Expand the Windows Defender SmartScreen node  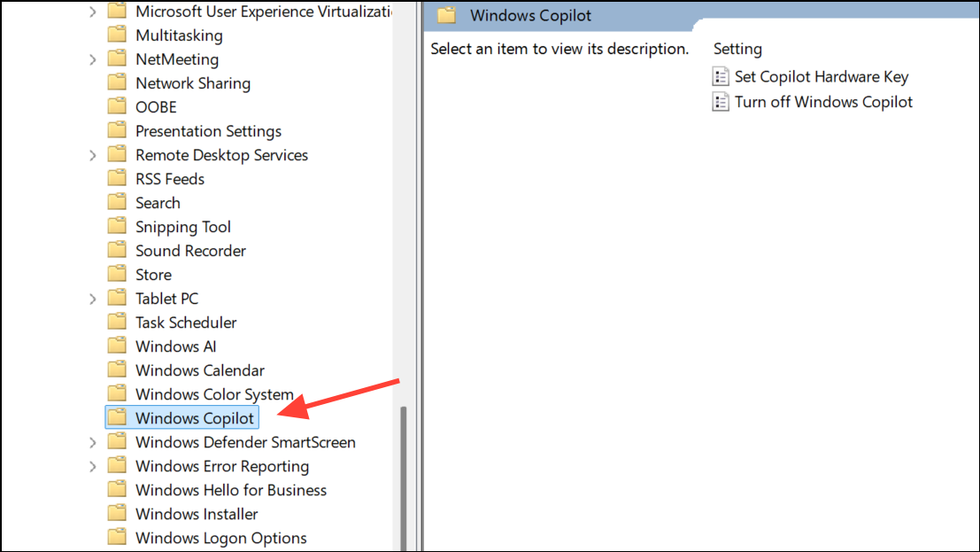93,442
